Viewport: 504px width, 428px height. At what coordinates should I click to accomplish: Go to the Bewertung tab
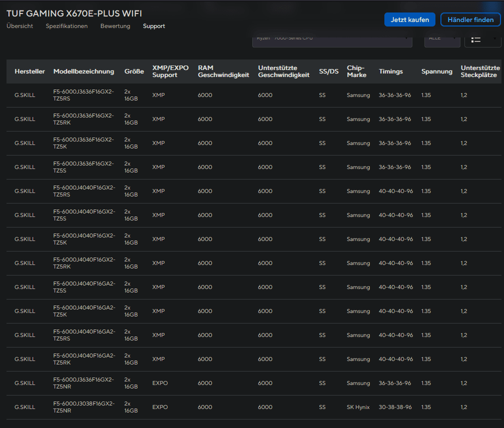click(x=115, y=26)
